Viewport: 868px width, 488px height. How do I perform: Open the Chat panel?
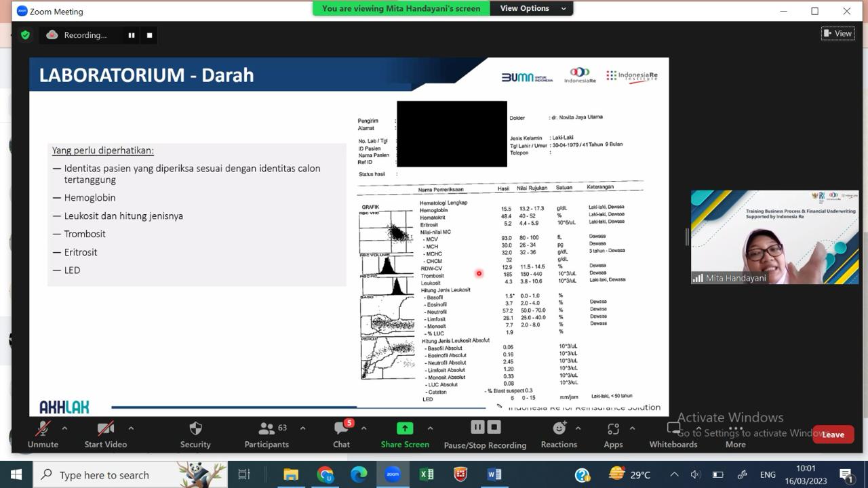point(341,434)
